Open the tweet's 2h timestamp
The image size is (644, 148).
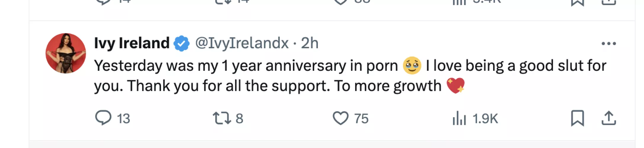point(310,43)
